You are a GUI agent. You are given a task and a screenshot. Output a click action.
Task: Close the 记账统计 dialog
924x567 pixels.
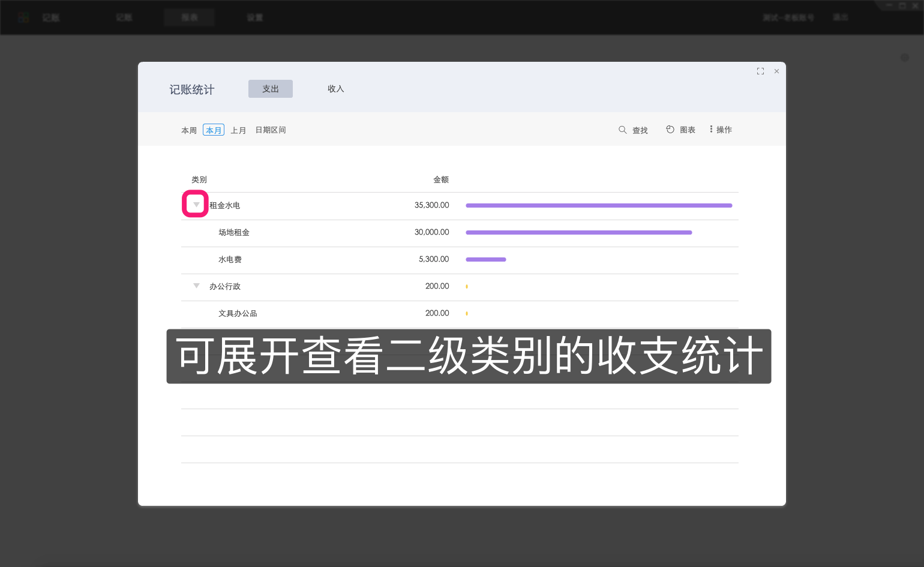[x=776, y=71]
